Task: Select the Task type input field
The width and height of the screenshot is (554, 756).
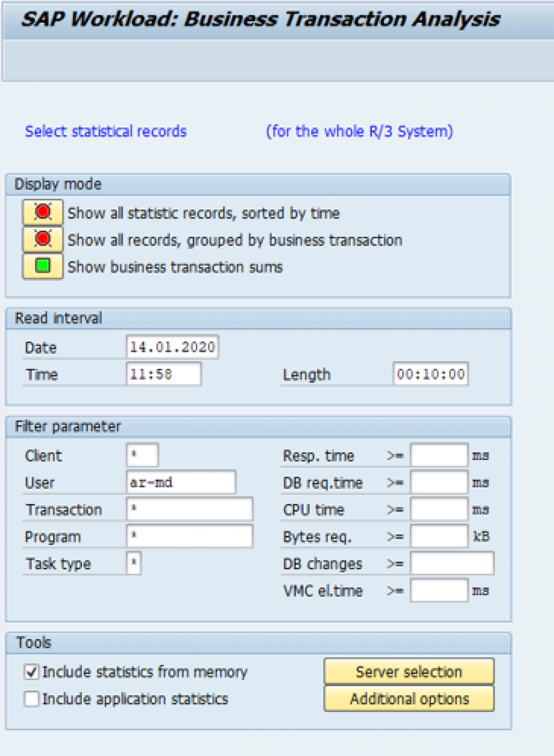Action: (134, 563)
